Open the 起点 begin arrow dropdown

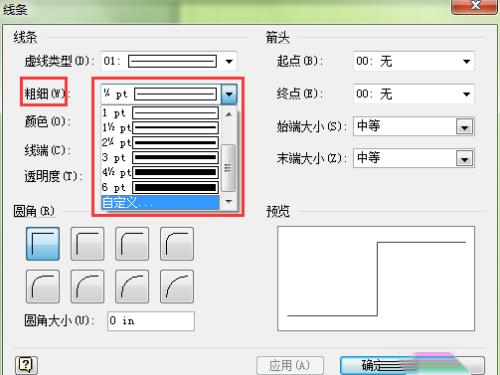[x=467, y=61]
